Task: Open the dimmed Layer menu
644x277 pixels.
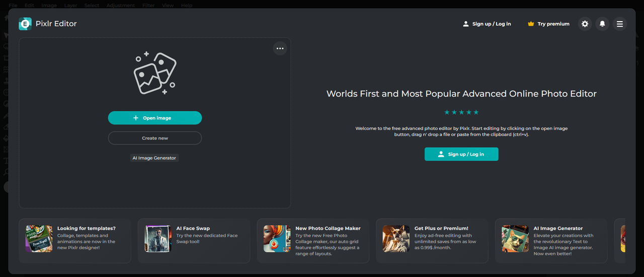Action: (71, 6)
